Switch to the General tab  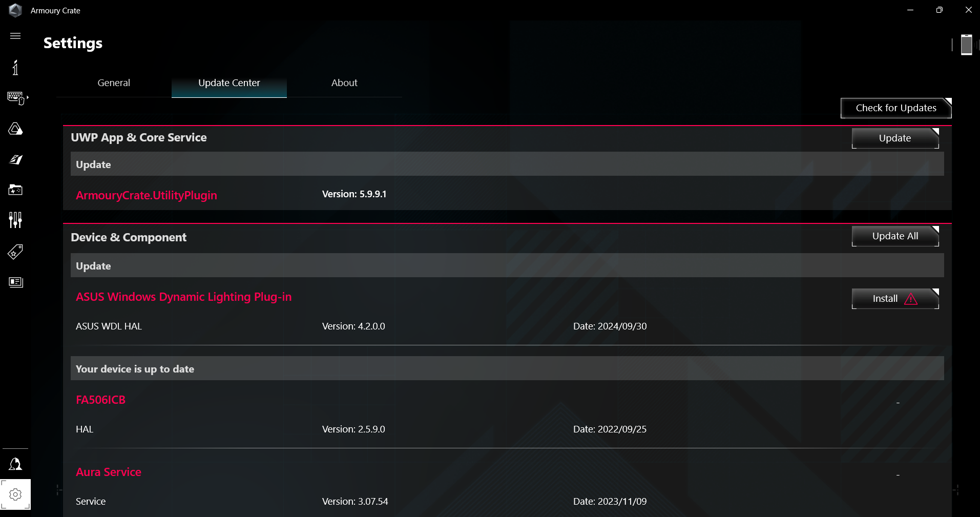[114, 82]
